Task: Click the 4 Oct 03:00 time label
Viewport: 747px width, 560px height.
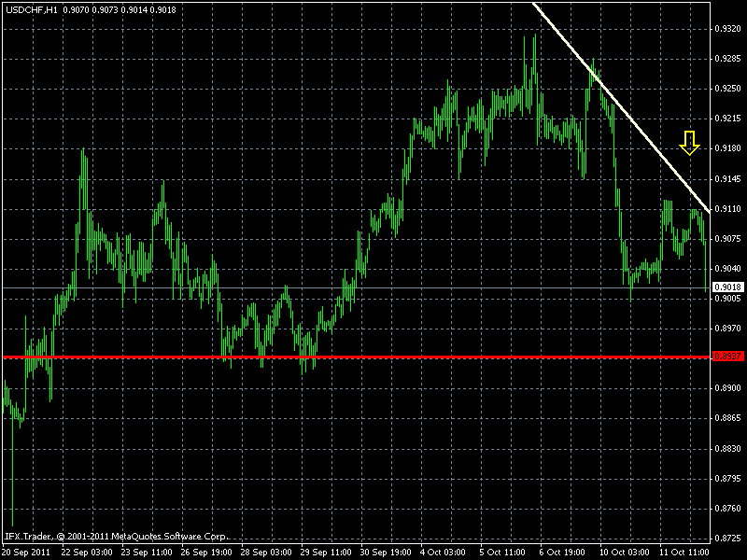Action: 443,553
